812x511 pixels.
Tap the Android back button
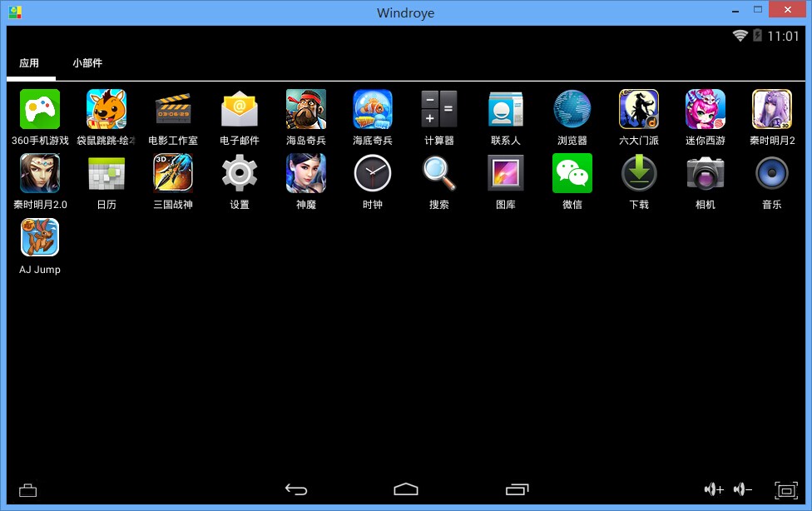tap(296, 489)
